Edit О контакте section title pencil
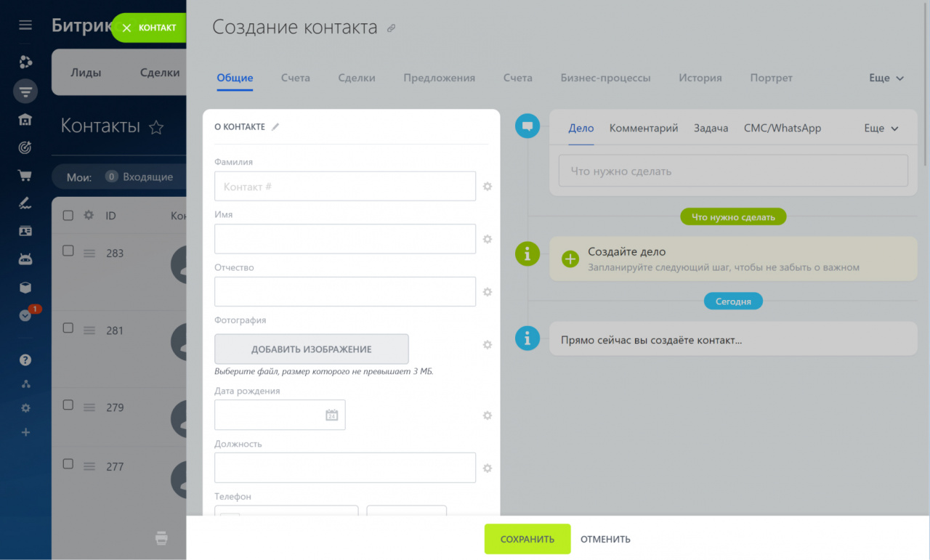The width and height of the screenshot is (930, 560). [275, 126]
